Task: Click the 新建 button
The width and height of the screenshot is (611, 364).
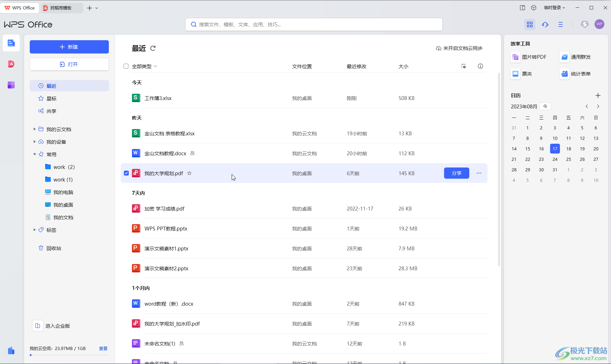Action: click(69, 47)
